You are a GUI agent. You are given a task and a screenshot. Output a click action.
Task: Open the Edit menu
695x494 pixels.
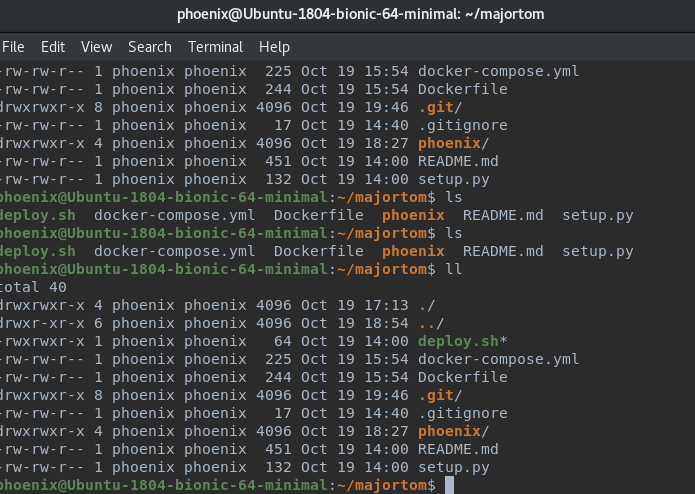click(x=53, y=47)
